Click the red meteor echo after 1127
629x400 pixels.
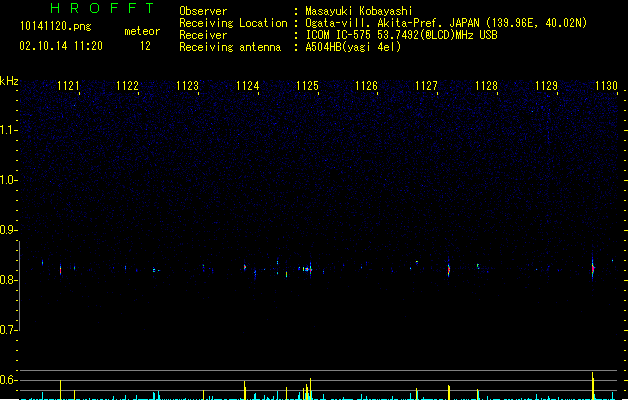(449, 270)
